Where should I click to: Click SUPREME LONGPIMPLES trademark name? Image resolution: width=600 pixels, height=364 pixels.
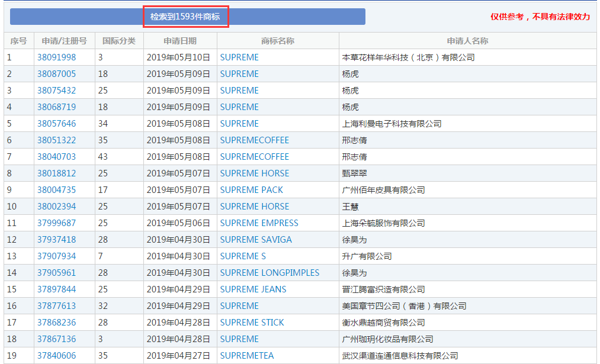[269, 273]
